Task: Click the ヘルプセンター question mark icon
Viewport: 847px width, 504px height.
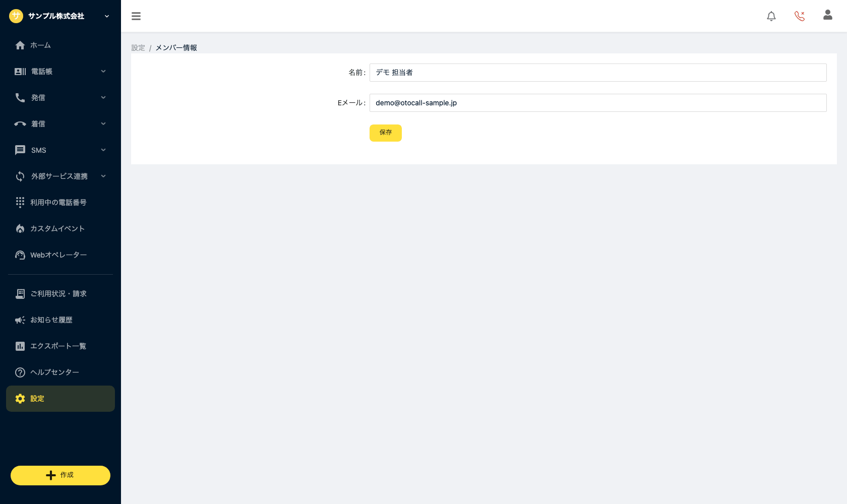Action: (x=20, y=372)
